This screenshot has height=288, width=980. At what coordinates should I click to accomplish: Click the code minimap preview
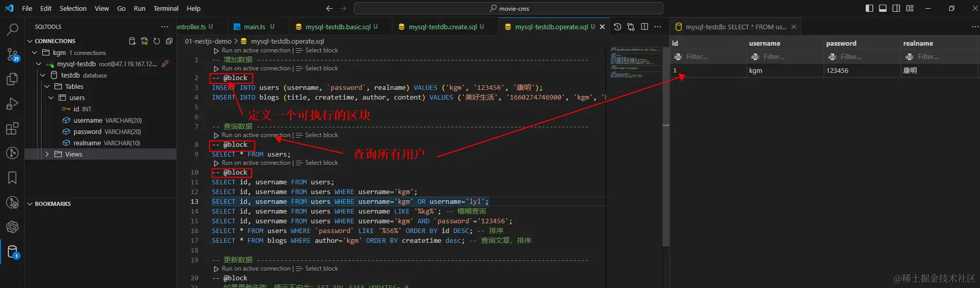635,63
